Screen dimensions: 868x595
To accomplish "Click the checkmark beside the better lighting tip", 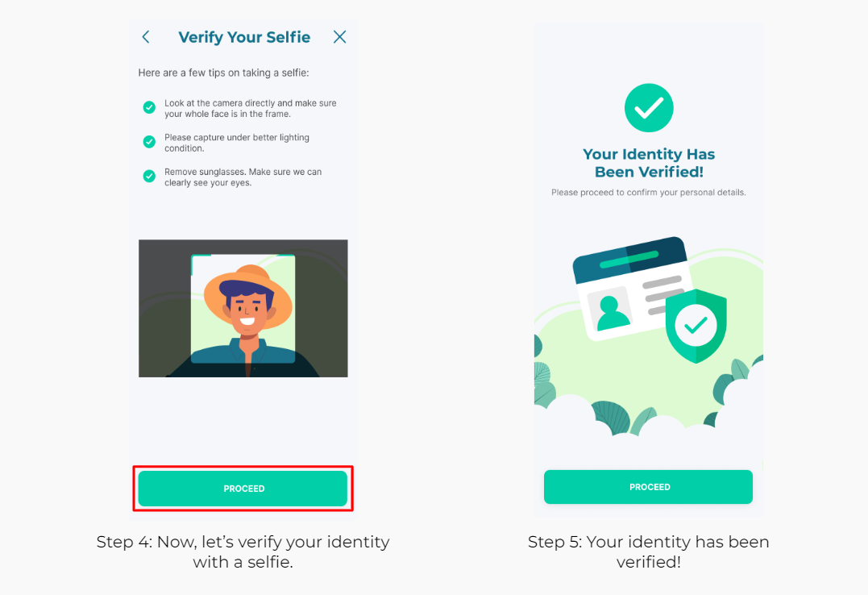I will (149, 142).
